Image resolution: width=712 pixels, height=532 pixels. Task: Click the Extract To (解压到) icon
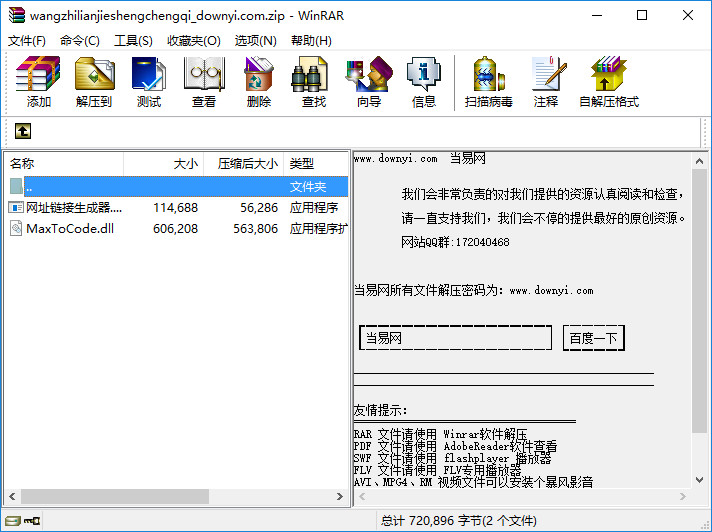click(94, 82)
